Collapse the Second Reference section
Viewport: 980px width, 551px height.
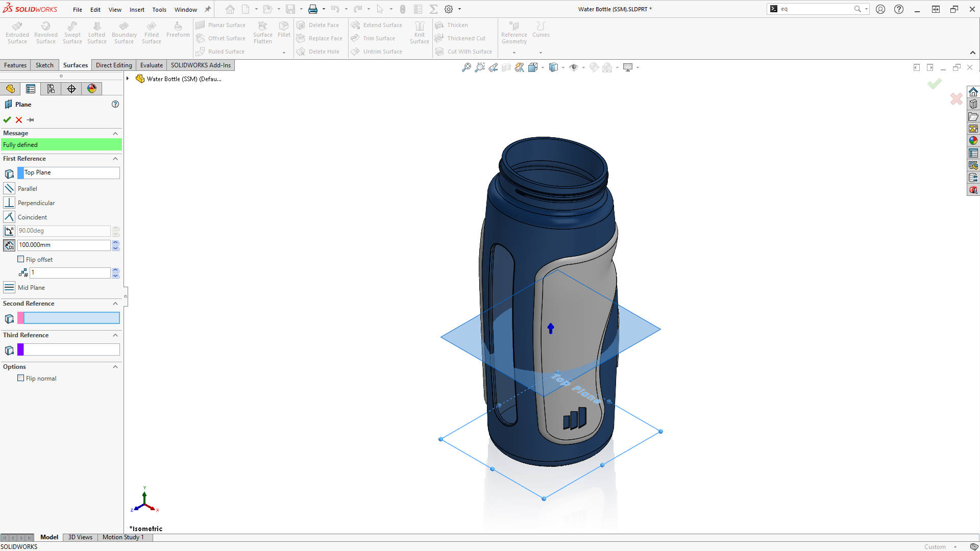point(115,304)
